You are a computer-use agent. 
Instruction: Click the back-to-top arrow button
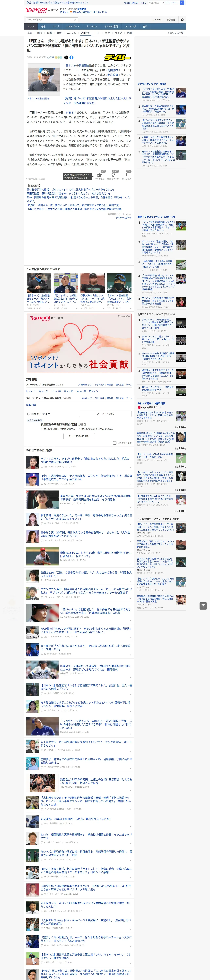click(203, 606)
